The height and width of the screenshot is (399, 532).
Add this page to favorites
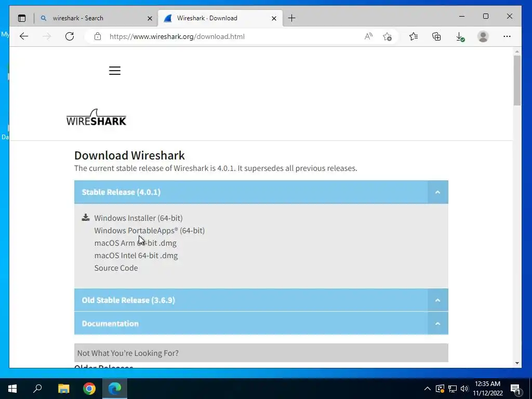point(387,36)
